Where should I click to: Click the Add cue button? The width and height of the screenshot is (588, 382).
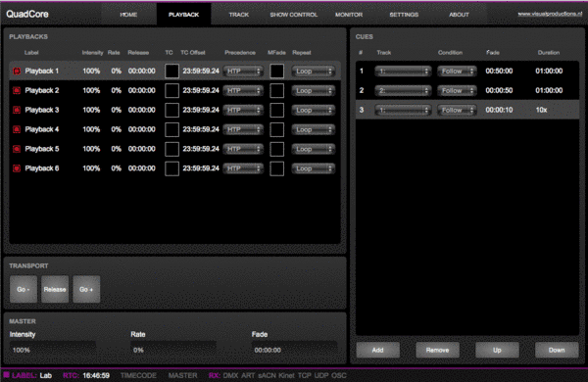[377, 350]
